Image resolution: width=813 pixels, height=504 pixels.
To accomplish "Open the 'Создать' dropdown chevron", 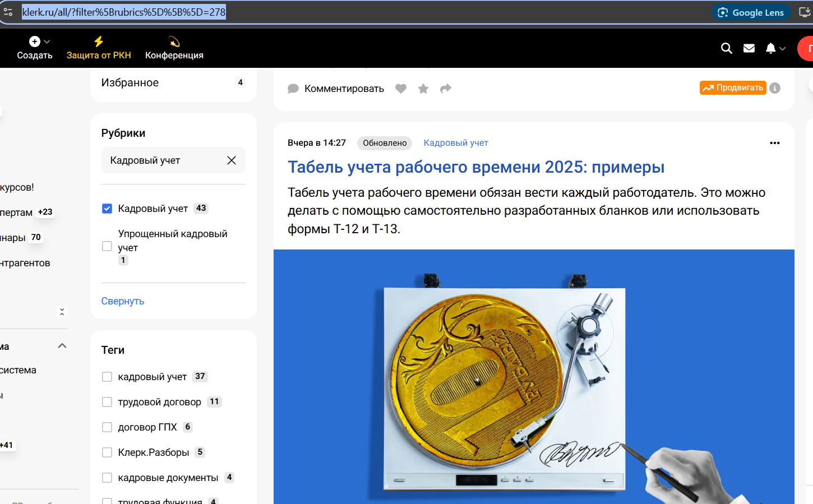I will pos(48,41).
